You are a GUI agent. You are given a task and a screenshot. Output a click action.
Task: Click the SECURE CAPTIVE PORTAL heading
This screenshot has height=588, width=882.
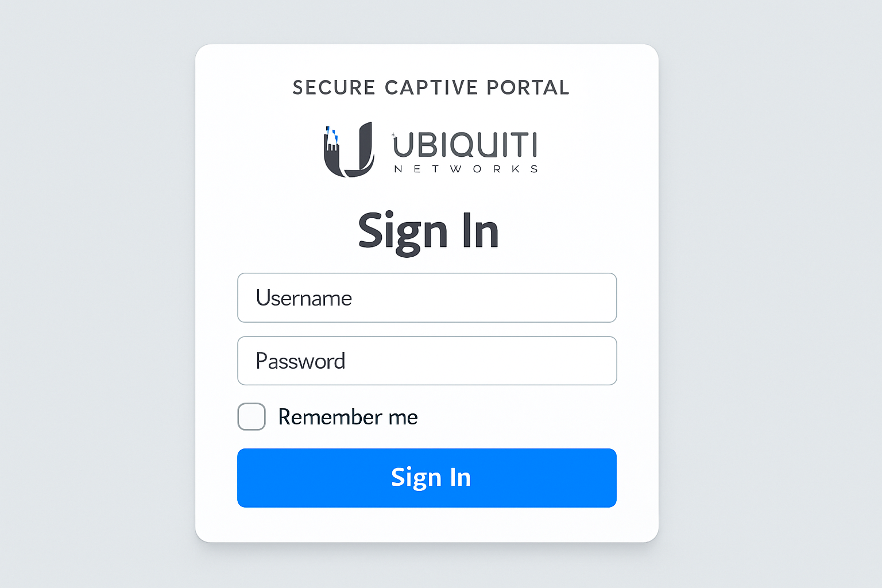click(431, 87)
